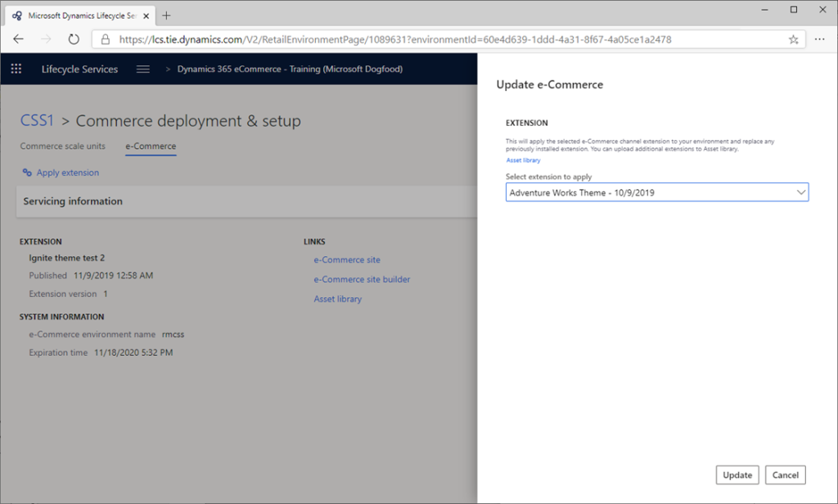Refresh the page
Screen dimensions: 838x504
(74, 38)
